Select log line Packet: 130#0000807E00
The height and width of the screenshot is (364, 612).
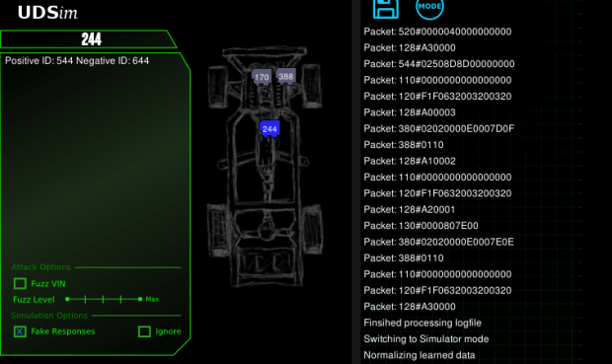(x=421, y=226)
